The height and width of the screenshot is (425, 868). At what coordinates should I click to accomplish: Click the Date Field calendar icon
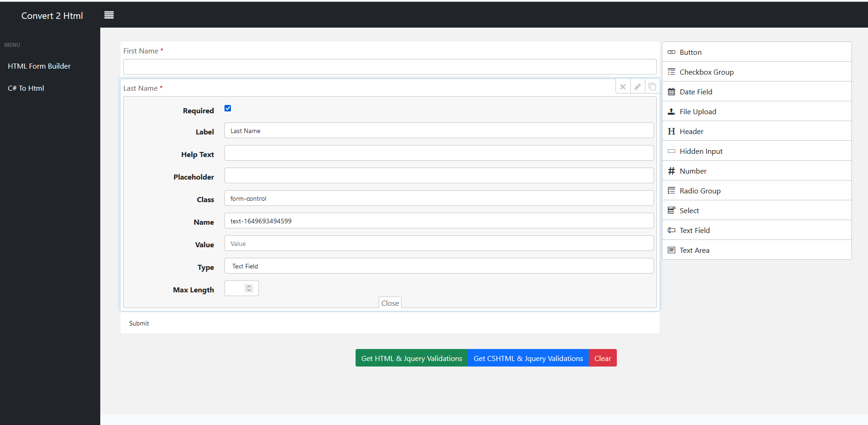(672, 92)
